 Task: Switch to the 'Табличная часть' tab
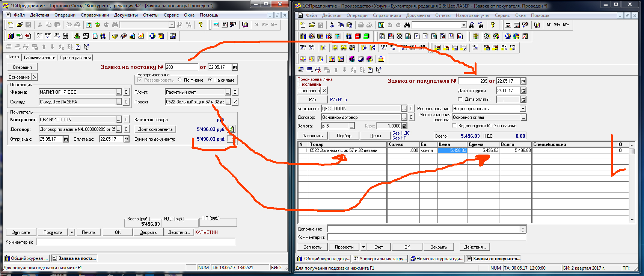click(39, 58)
